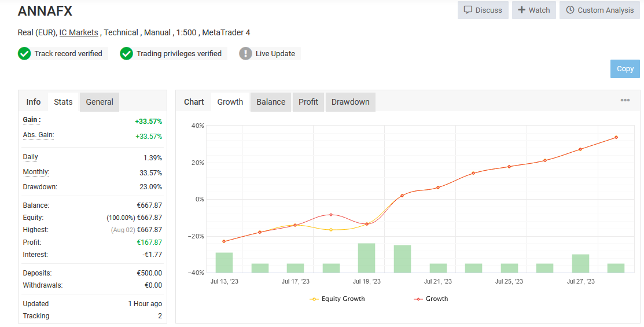The image size is (644, 327).
Task: Switch to the Stats tab
Action: tap(63, 102)
